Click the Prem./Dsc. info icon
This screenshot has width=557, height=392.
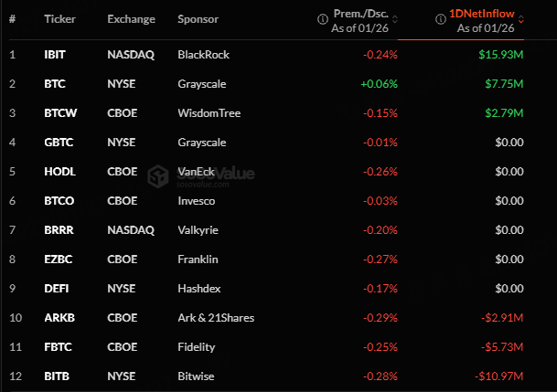click(323, 19)
